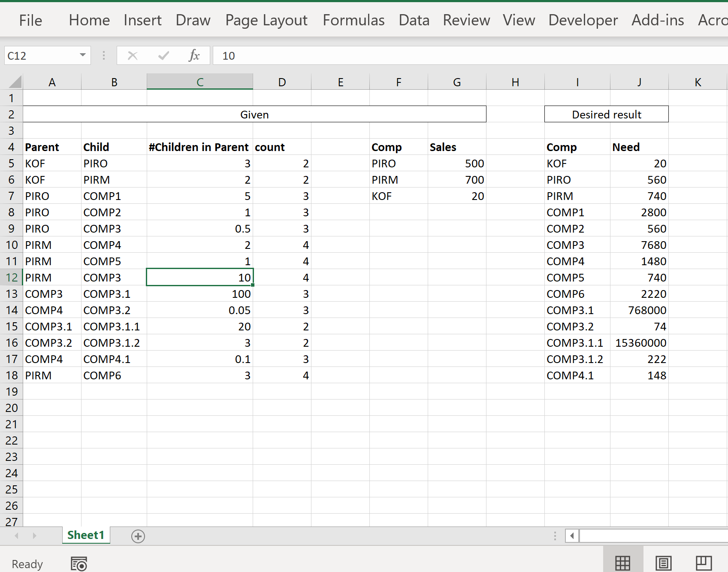
Task: Open the Developer ribbon tab
Action: click(583, 20)
